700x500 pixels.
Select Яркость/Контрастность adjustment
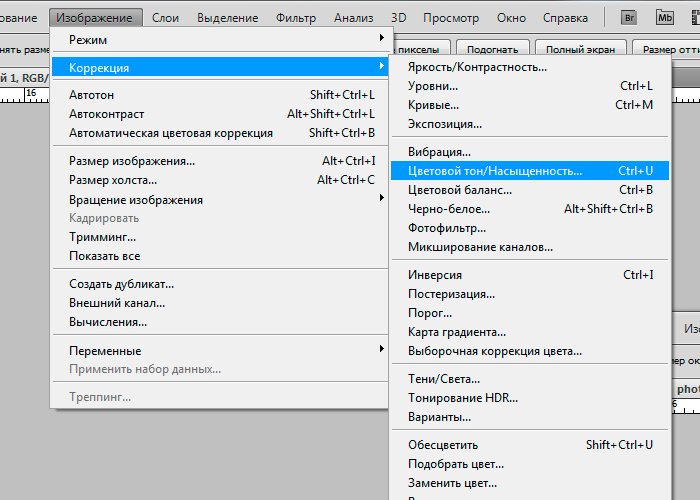click(477, 67)
